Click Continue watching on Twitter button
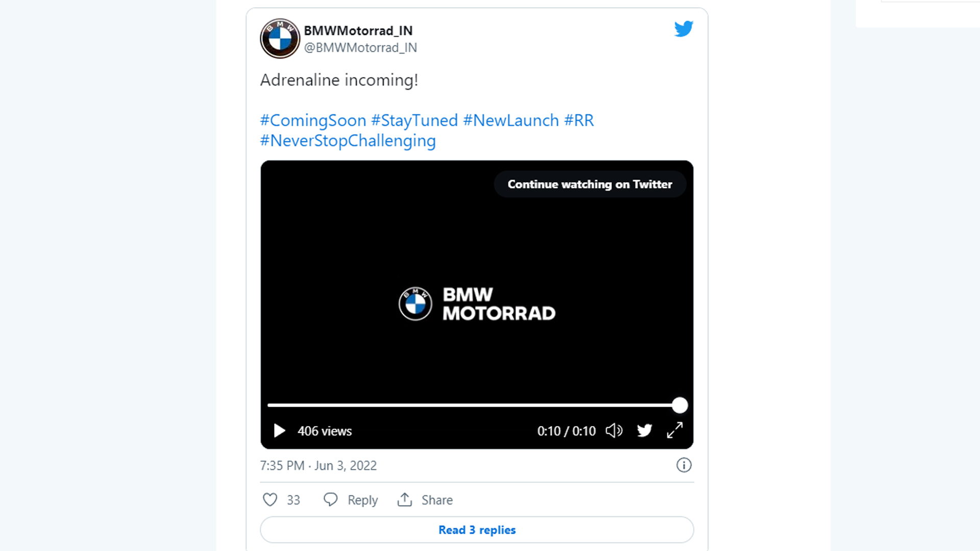Screen dimensions: 980x551 590,184
